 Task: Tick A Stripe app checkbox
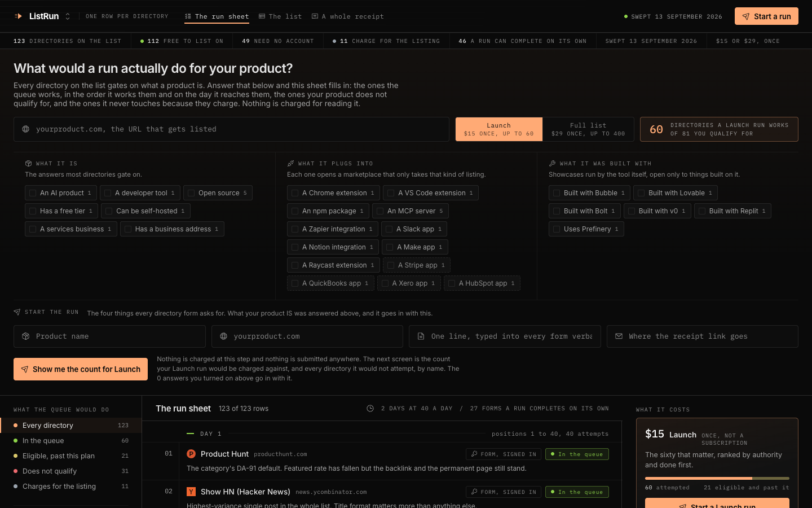pyautogui.click(x=391, y=265)
